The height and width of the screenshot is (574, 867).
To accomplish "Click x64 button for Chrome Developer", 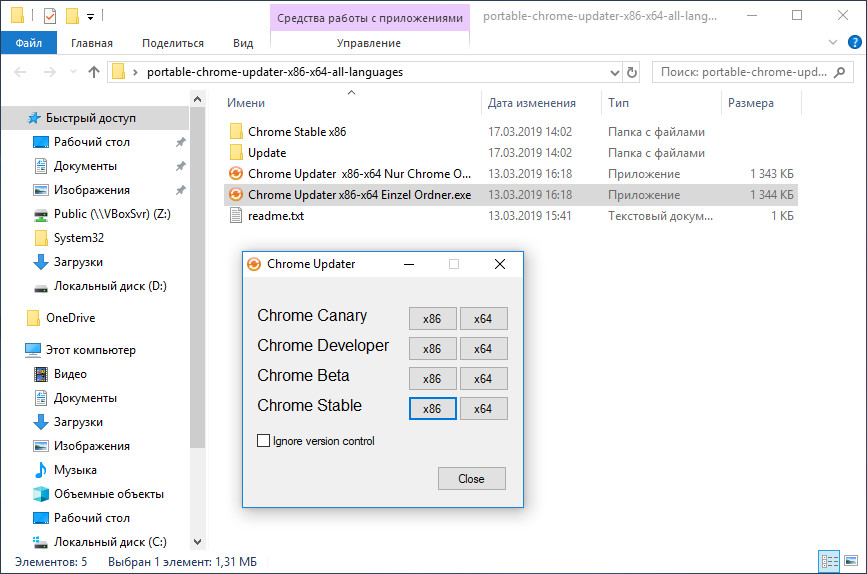I will [483, 349].
